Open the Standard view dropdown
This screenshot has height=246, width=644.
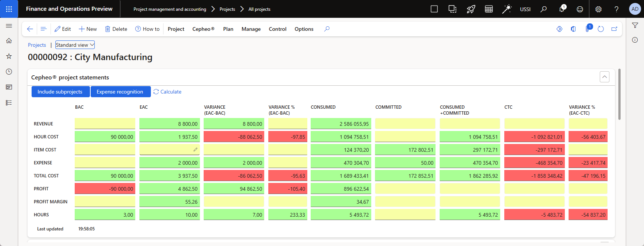75,45
